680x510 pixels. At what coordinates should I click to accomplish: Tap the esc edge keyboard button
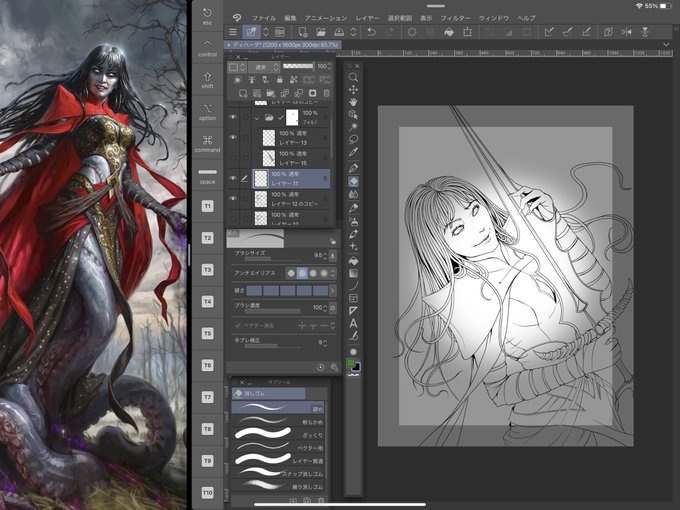(207, 16)
